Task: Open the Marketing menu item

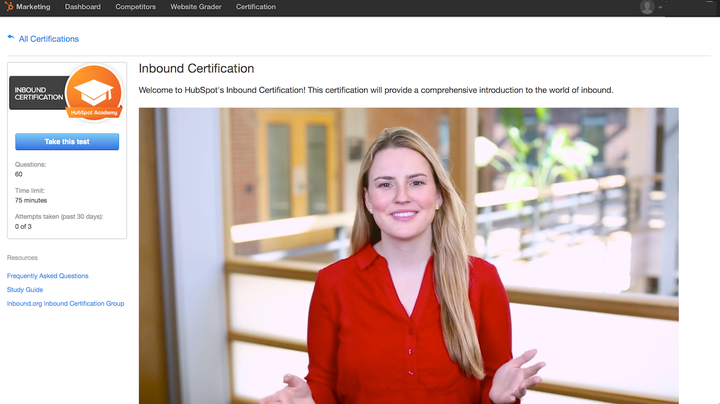Action: click(33, 7)
